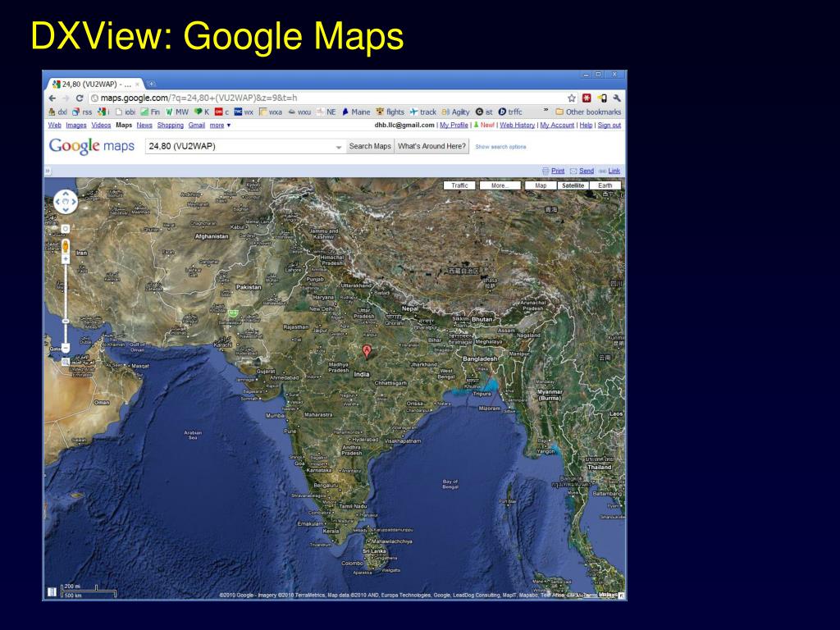Open the dxl bookmark

click(x=58, y=112)
